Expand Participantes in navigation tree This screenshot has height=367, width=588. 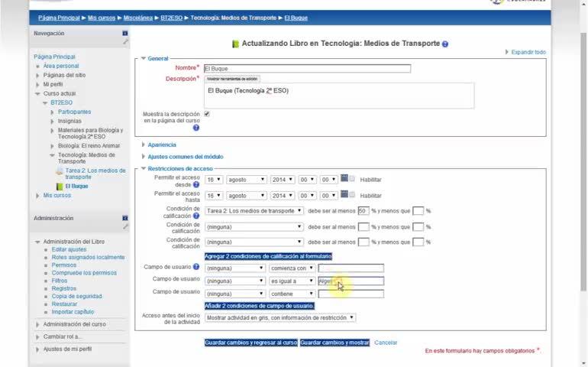click(x=52, y=112)
